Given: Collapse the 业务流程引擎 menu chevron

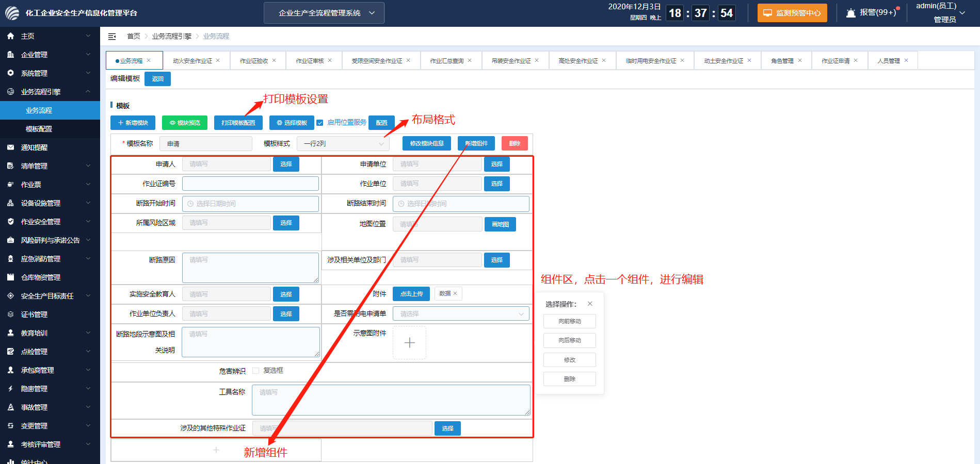Looking at the screenshot, I should tap(88, 92).
